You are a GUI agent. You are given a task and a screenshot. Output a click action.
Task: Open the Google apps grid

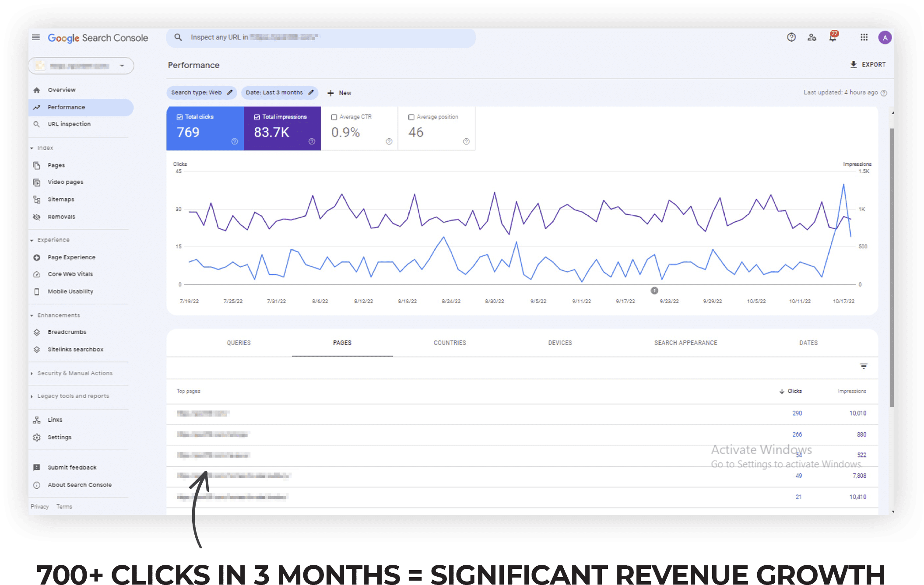pyautogui.click(x=864, y=38)
